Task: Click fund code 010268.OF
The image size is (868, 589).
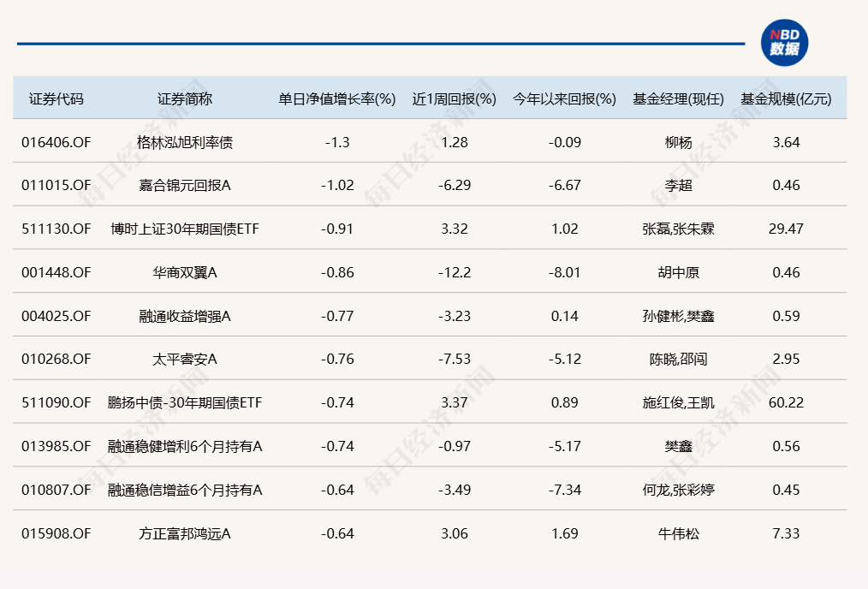Action: (56, 360)
